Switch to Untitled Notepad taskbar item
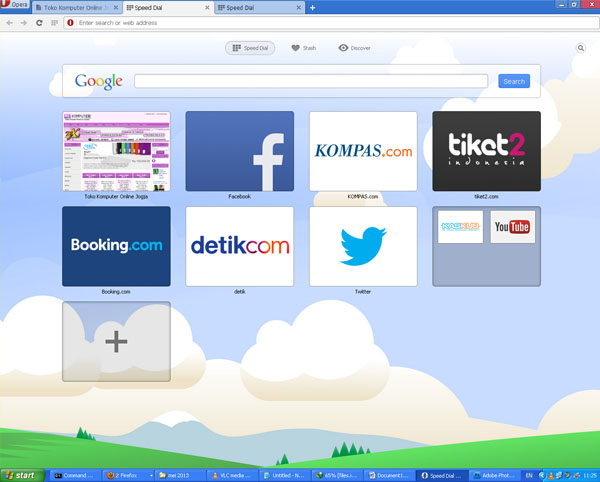 (x=285, y=475)
